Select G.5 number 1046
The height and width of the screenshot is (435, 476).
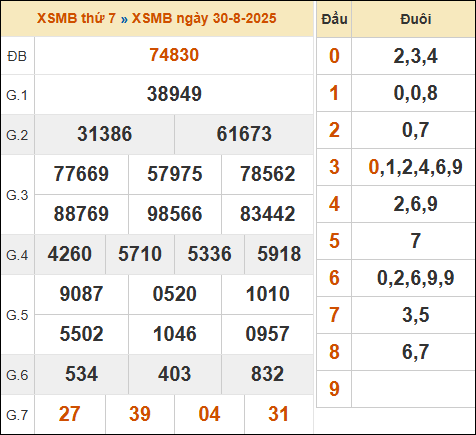175,334
